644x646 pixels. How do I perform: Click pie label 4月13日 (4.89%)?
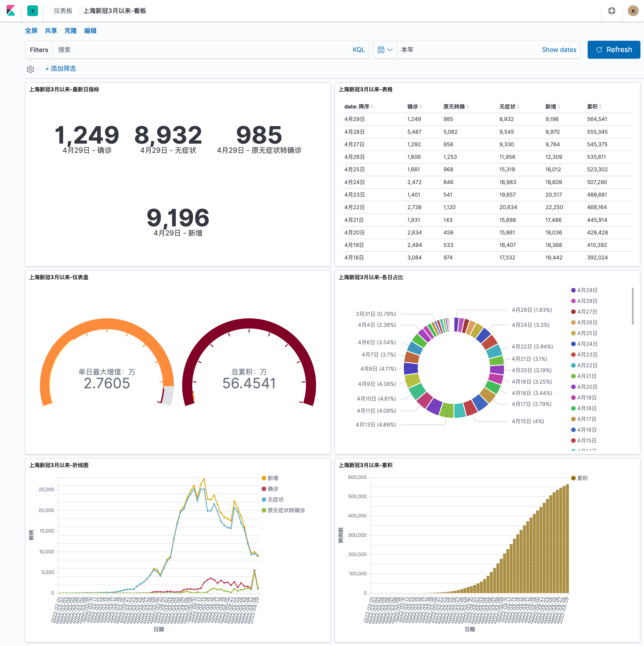[376, 425]
